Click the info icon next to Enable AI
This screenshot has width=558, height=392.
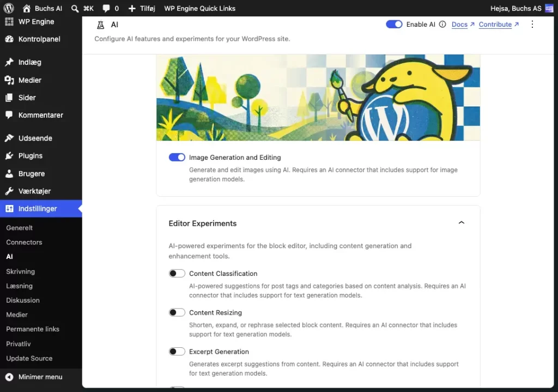pyautogui.click(x=442, y=24)
